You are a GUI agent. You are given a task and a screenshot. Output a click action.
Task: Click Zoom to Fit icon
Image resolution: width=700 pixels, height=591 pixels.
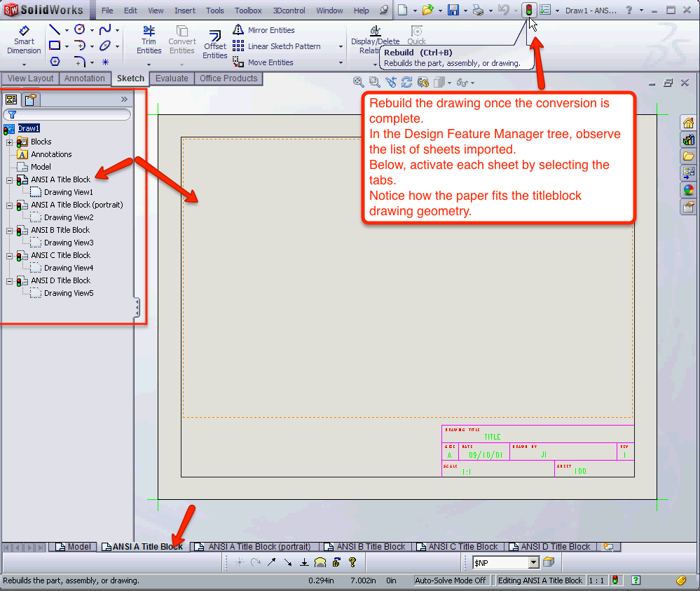358,82
